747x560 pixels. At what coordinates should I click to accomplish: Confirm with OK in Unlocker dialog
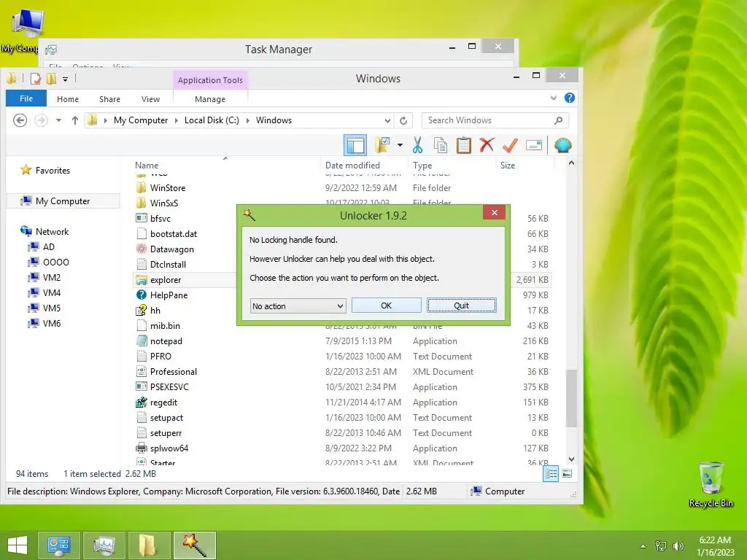point(387,306)
